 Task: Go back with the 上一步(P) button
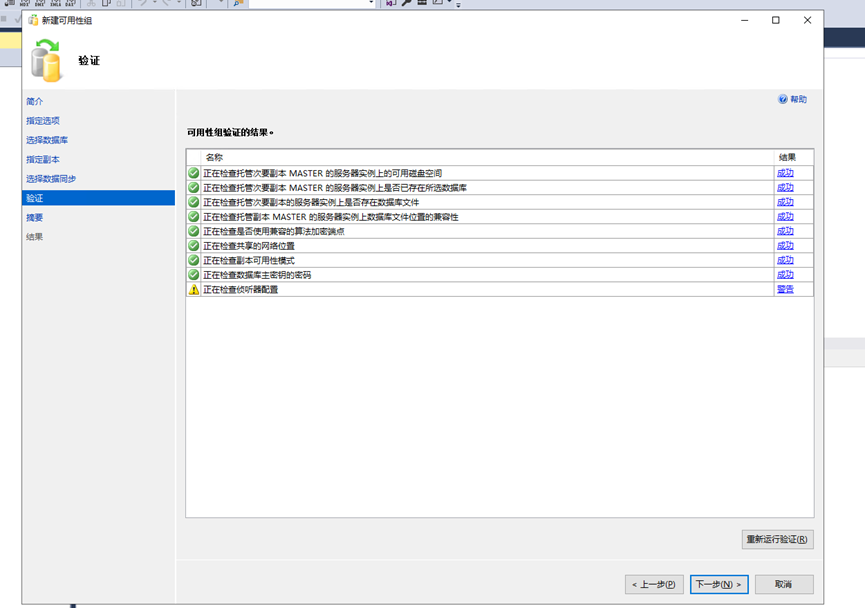(655, 584)
